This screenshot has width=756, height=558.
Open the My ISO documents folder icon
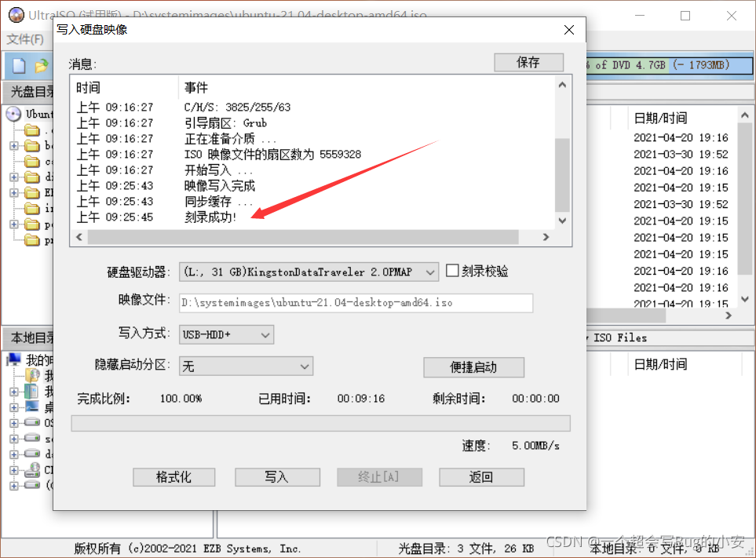pyautogui.click(x=32, y=375)
